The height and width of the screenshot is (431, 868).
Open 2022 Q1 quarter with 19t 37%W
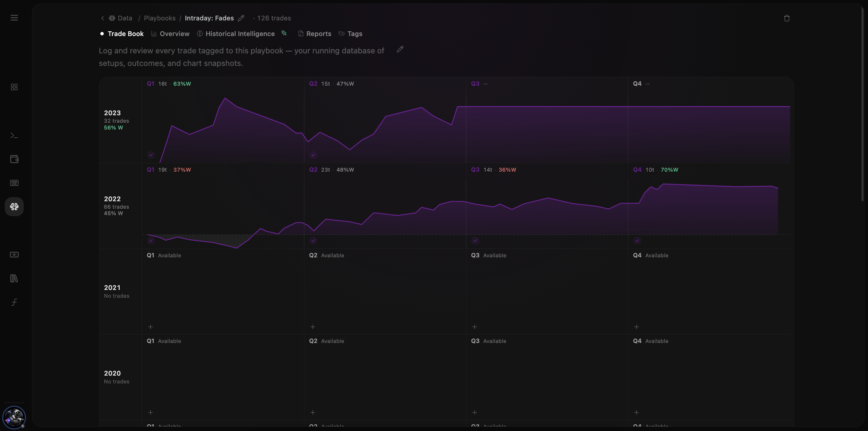click(x=169, y=170)
